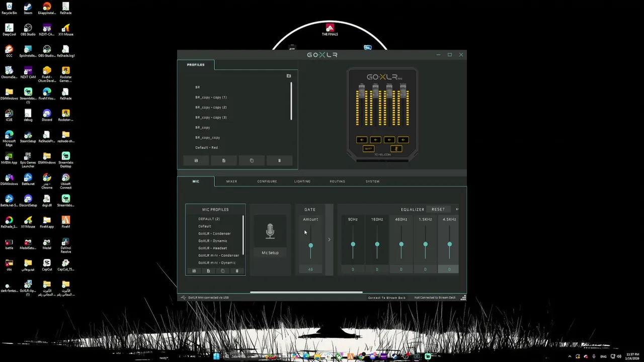The image size is (644, 362).
Task: Click the Stream Deck grid icon in status bar
Action: [x=463, y=298]
